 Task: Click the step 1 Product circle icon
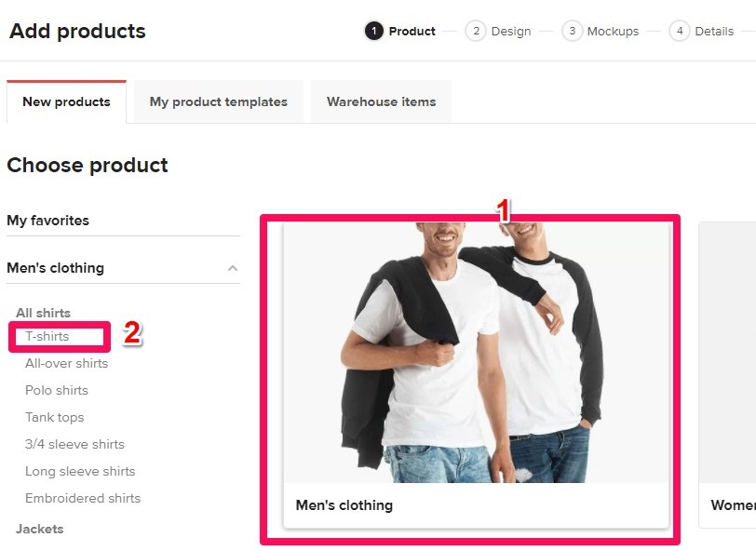(373, 32)
